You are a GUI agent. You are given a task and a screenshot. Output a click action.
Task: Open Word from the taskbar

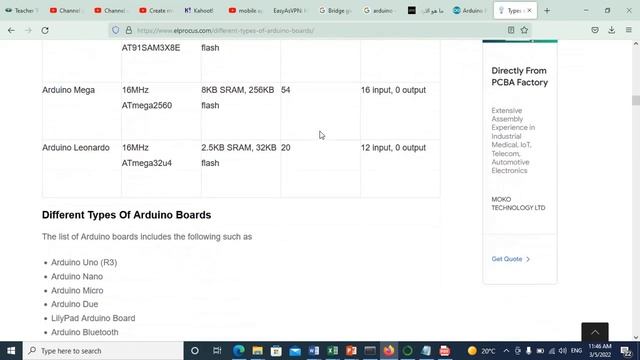[314, 351]
